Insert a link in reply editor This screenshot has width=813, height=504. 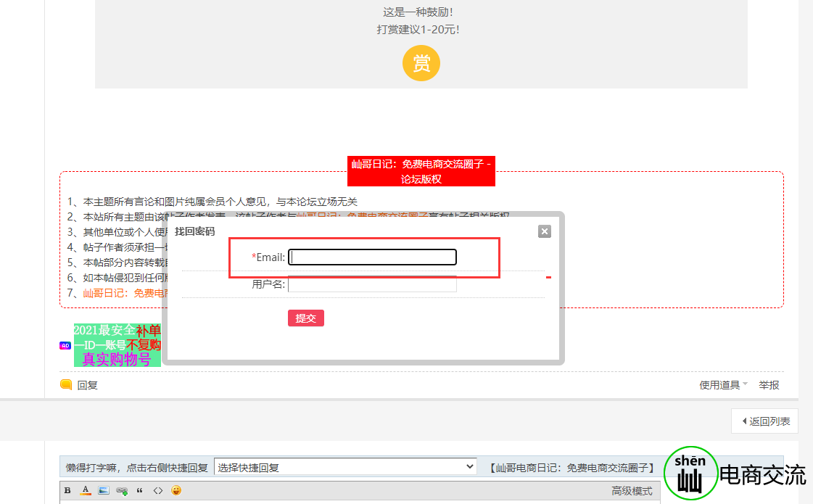click(121, 491)
